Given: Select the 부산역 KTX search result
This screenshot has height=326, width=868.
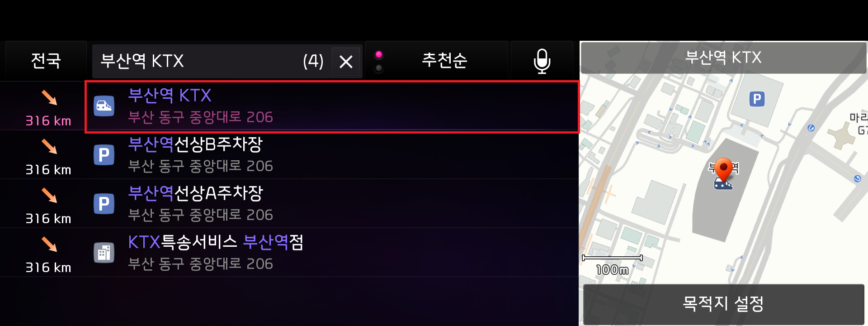Looking at the screenshot, I should 332,107.
